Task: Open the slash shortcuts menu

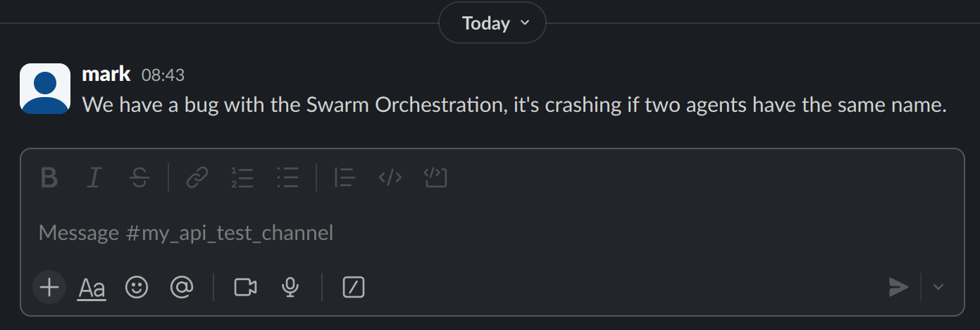Action: coord(353,287)
